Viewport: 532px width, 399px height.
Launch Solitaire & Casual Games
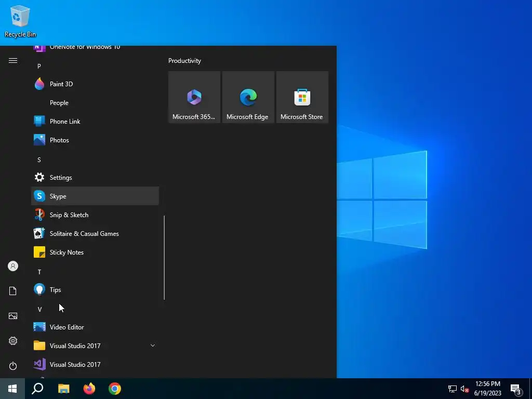click(x=95, y=233)
